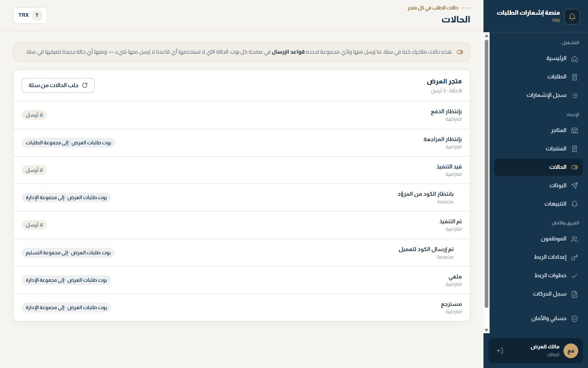Click the sidebar scrollbar down arrow
This screenshot has height=368, width=588.
(486, 330)
